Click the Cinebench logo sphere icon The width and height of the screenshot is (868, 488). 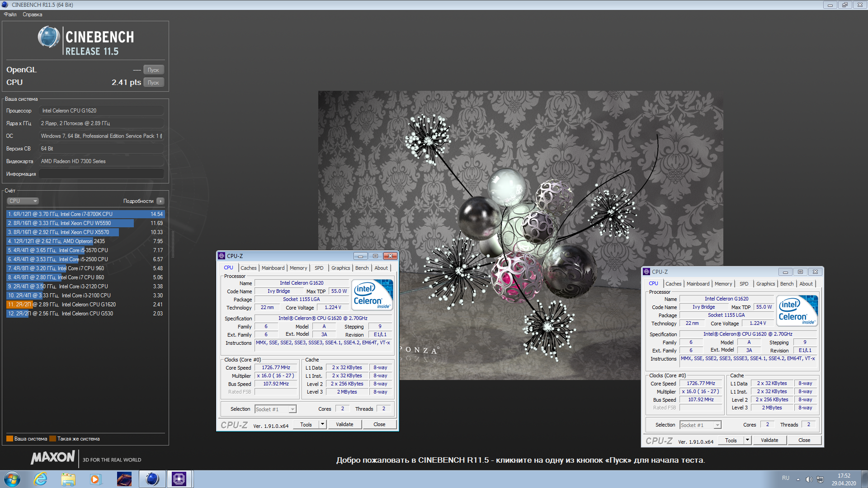[48, 37]
